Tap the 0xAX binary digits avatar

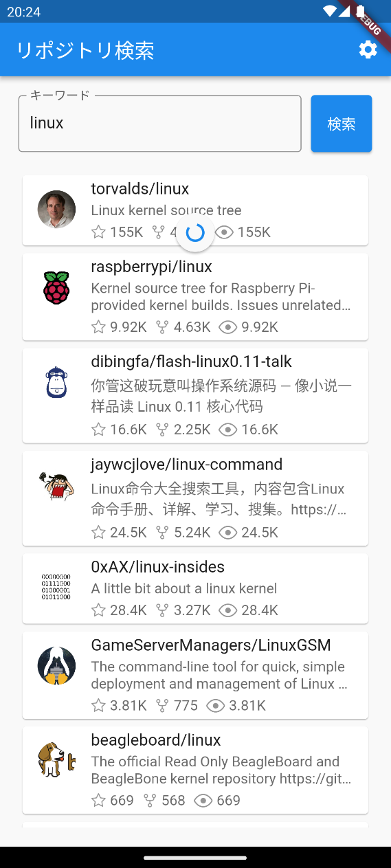pyautogui.click(x=56, y=588)
